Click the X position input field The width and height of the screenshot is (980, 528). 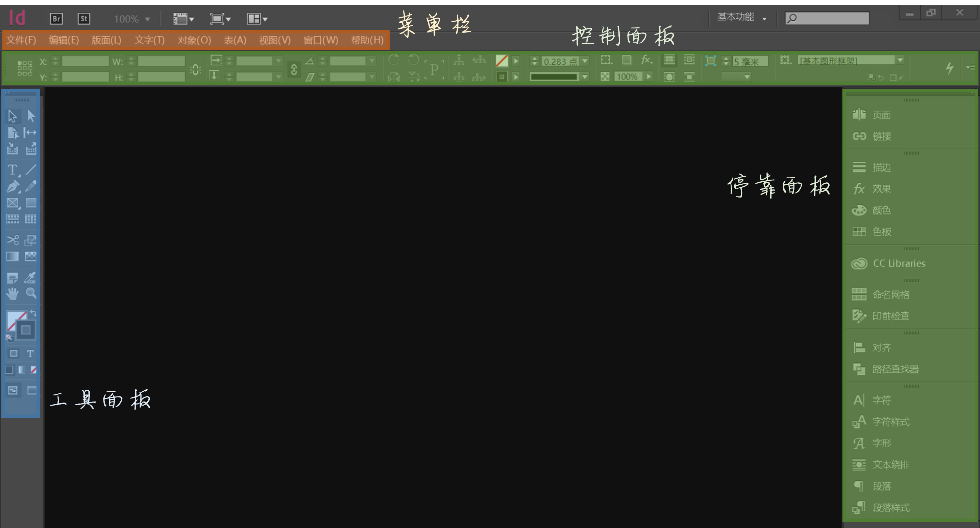click(x=85, y=61)
